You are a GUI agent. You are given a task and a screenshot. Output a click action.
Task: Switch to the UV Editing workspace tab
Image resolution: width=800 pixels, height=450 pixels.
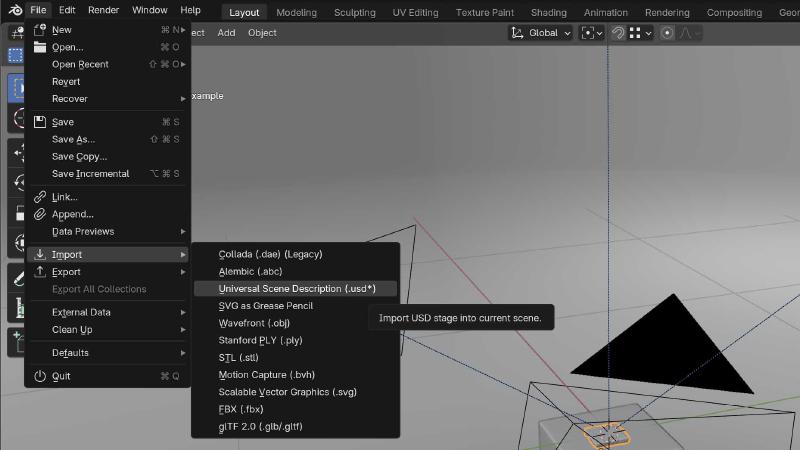pos(415,12)
